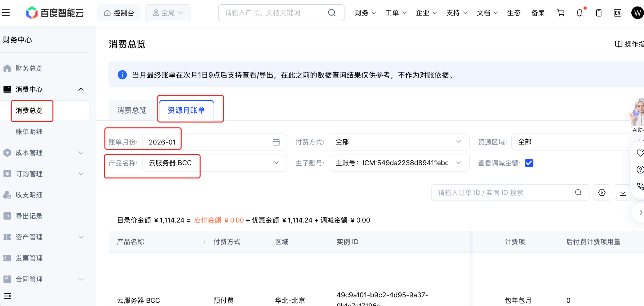Open the 全局 region dropdown

coord(168,13)
